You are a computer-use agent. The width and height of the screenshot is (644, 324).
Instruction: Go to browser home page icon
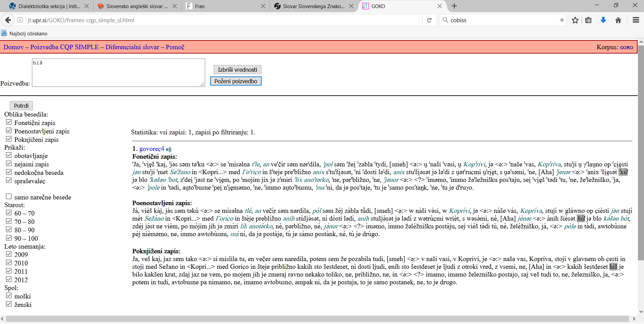point(618,20)
